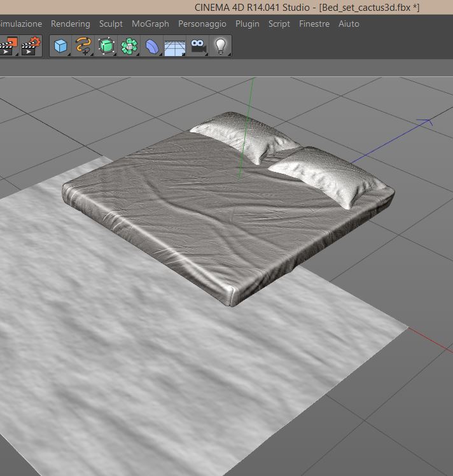Open the Rendering menu
The width and height of the screenshot is (453, 476).
point(71,24)
